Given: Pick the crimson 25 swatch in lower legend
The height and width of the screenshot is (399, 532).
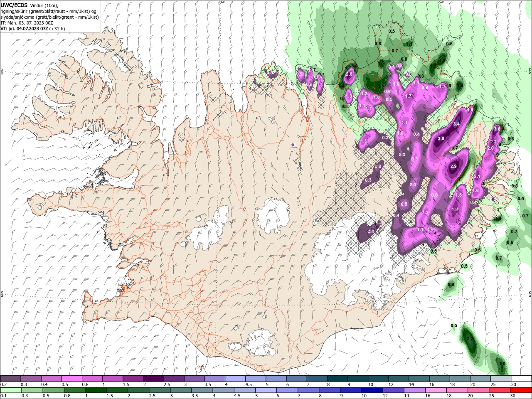Looking at the screenshot, I should point(500,390).
